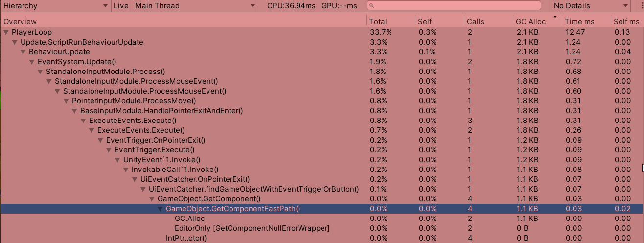Collapse the BehaviourUpdate node arrow
The image size is (644, 243).
(x=23, y=52)
